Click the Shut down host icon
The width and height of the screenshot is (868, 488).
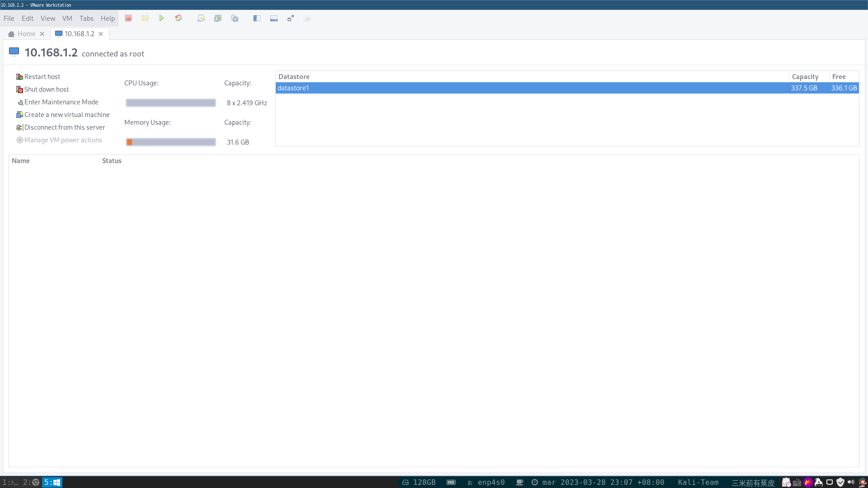pyautogui.click(x=19, y=89)
